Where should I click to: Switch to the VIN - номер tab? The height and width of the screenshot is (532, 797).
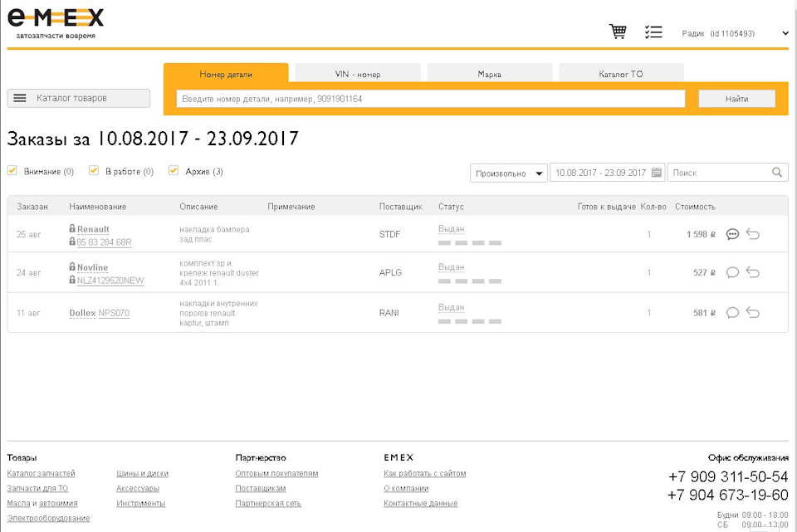[358, 73]
